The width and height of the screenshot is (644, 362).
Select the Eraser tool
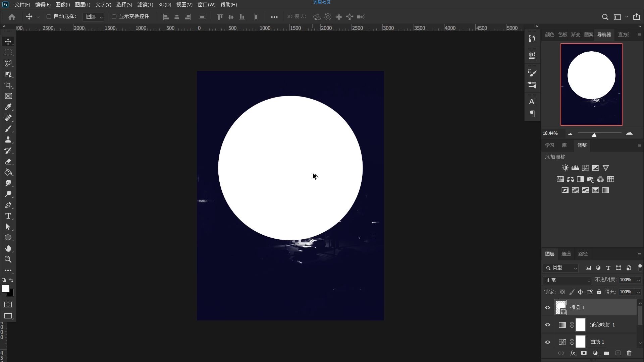pos(8,162)
